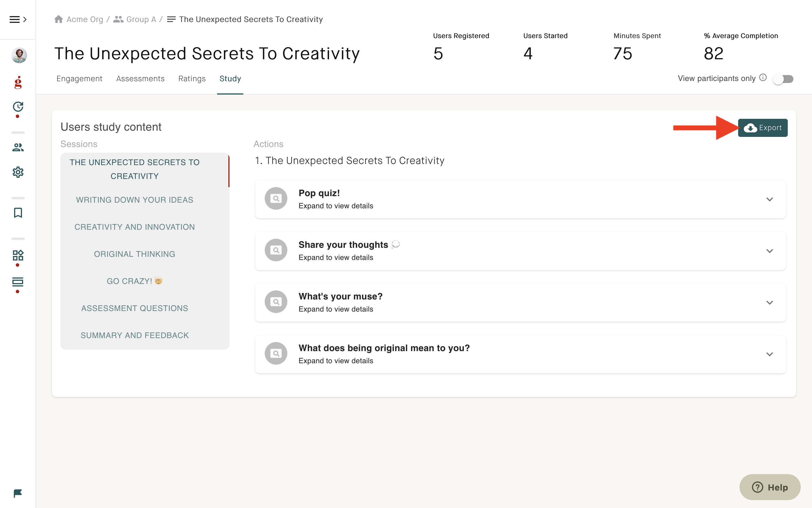Viewport: 812px width, 508px height.
Task: Click the Pop quiz! magnifier icon
Action: pos(276,199)
